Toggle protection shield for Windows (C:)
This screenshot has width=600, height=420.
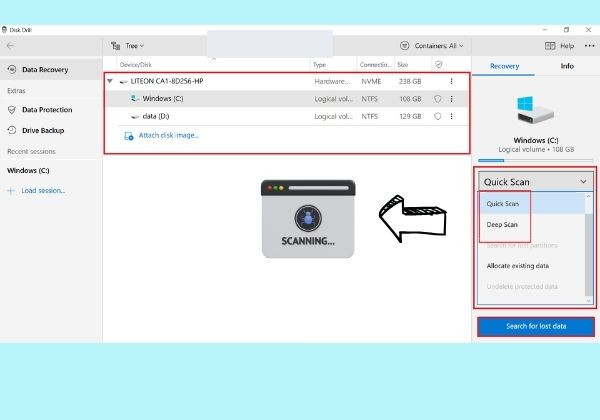point(438,99)
